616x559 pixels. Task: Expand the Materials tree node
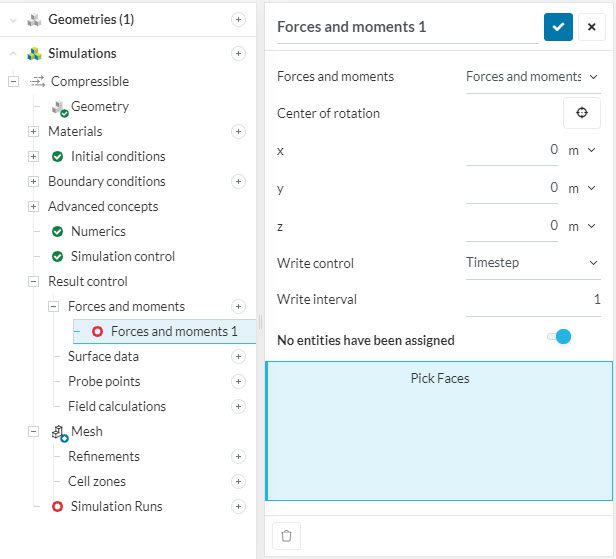pos(33,131)
